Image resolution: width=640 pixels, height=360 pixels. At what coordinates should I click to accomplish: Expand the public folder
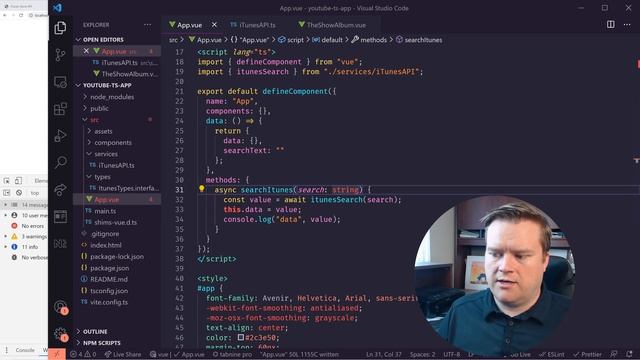tap(85, 108)
